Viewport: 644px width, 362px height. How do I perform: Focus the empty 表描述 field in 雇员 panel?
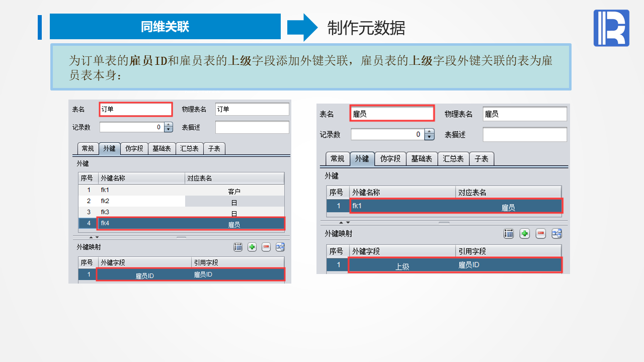click(x=525, y=135)
